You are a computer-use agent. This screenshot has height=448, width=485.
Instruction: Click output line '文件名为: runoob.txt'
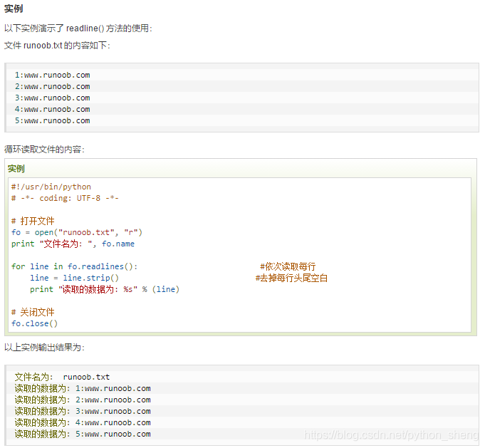coord(62,377)
